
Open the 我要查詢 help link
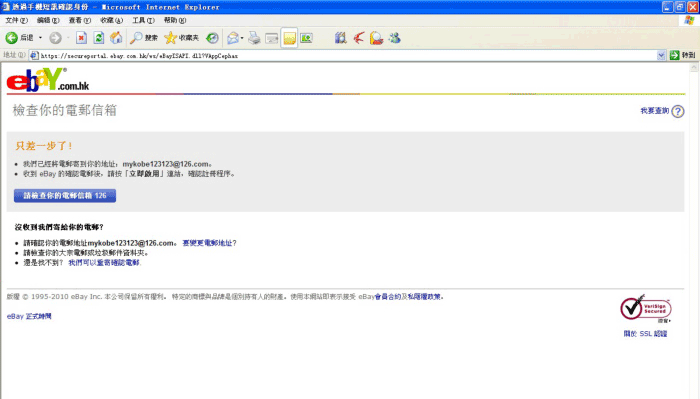[654, 111]
